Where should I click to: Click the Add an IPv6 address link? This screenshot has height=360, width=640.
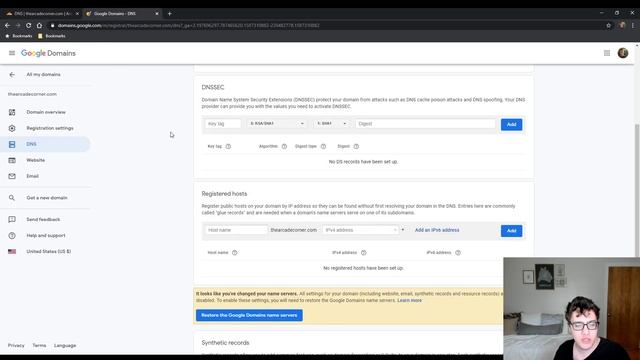pyautogui.click(x=437, y=230)
